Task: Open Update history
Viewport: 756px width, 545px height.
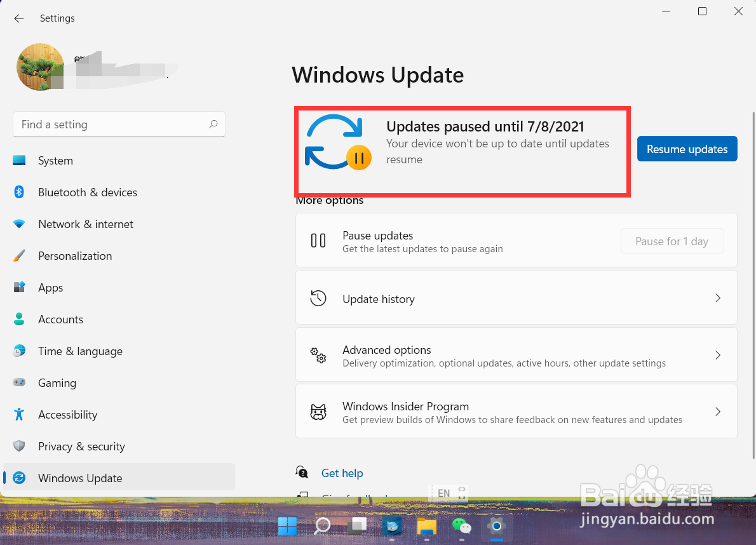Action: point(516,298)
